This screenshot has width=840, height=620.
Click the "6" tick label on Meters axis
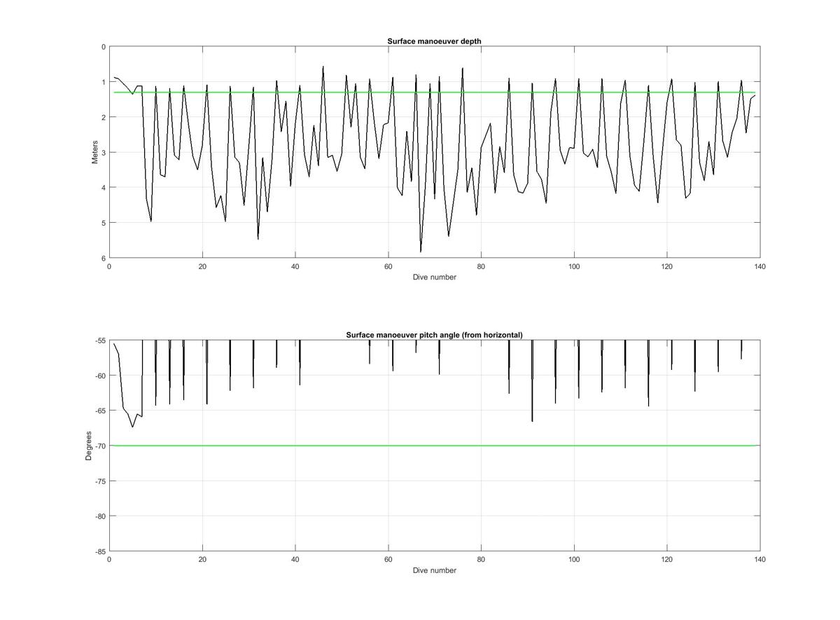click(x=104, y=258)
